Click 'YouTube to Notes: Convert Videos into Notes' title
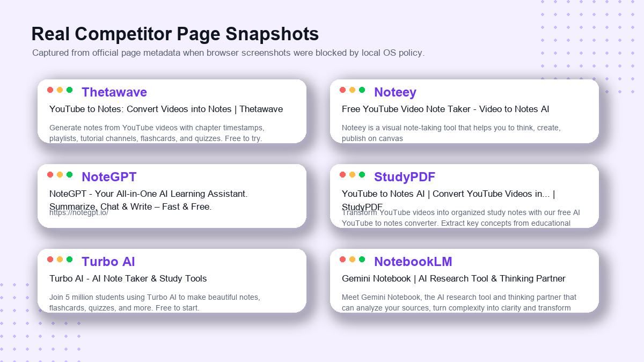The width and height of the screenshot is (644, 362). coord(166,109)
